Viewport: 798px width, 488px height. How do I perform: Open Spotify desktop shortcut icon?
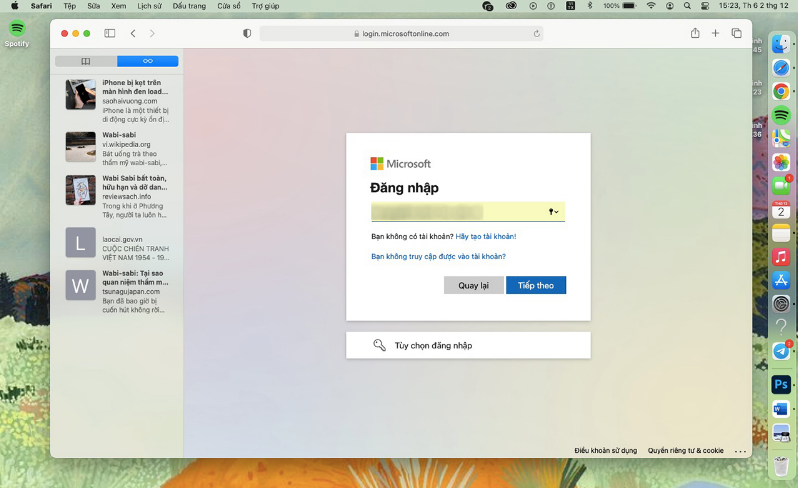click(17, 30)
